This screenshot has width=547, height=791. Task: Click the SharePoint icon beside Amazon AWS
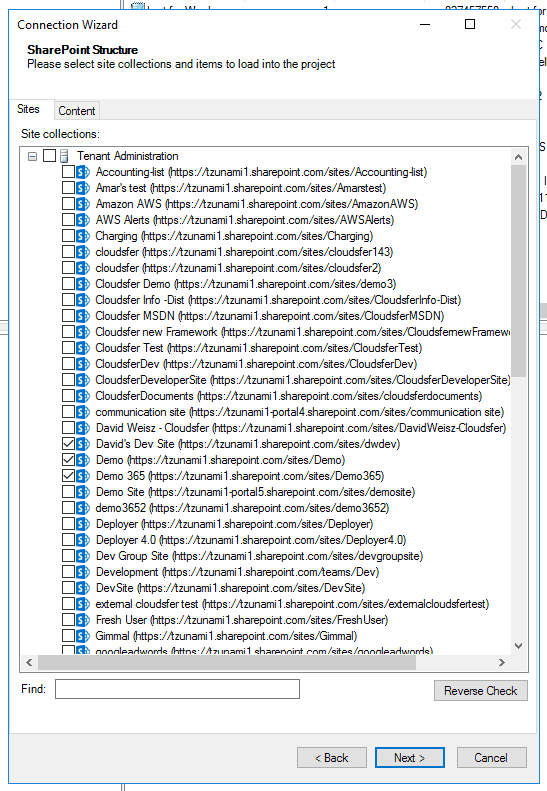point(83,204)
